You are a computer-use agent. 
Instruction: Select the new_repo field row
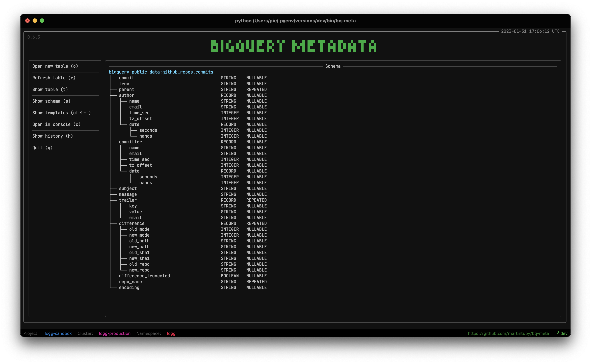[x=193, y=270]
